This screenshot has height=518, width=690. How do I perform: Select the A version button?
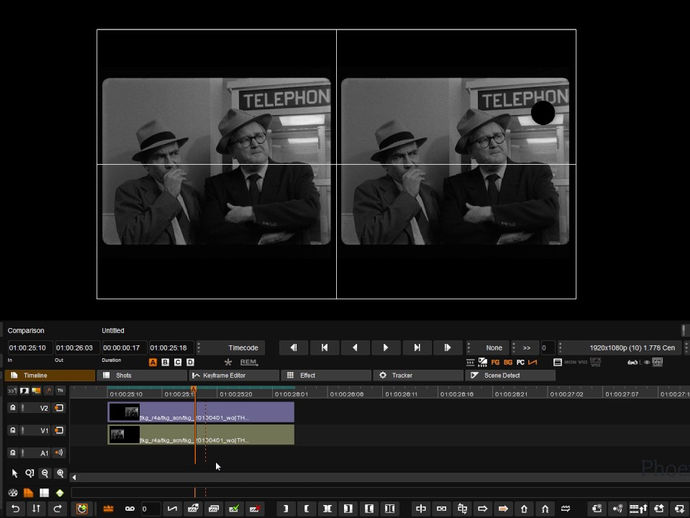coord(153,362)
